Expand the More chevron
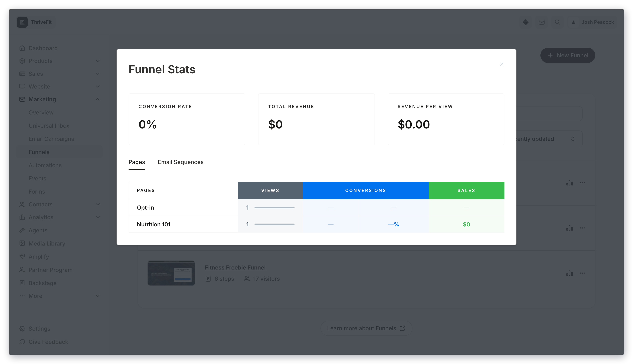The height and width of the screenshot is (364, 633). (98, 296)
